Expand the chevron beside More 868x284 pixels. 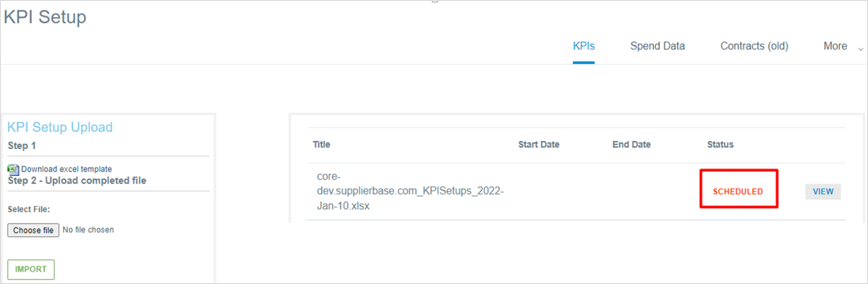tap(861, 49)
